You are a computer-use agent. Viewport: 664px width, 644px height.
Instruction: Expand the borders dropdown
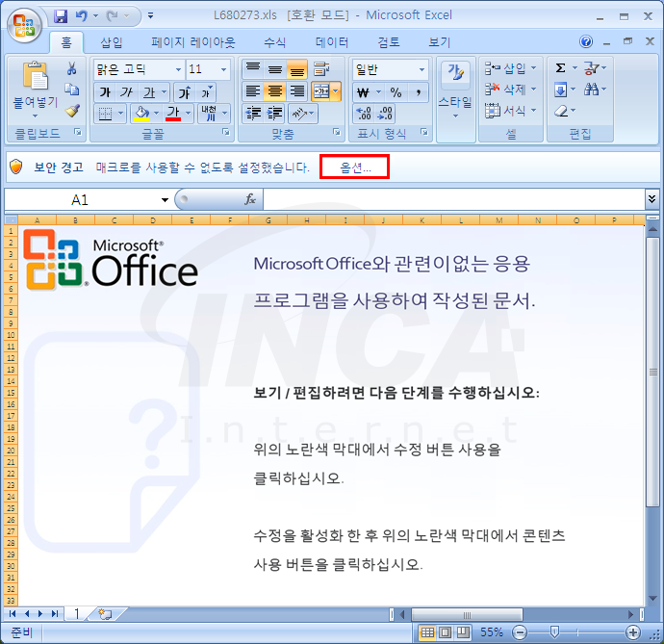tap(120, 114)
